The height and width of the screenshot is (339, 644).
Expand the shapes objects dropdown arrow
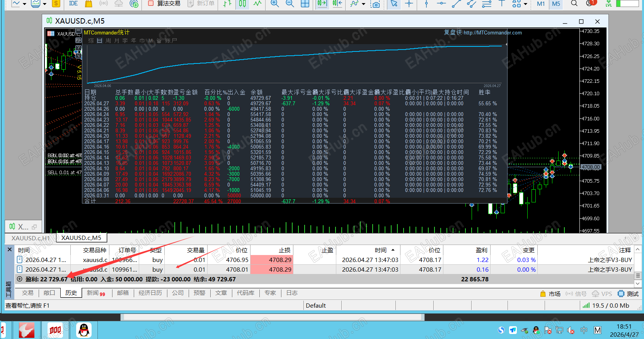[x=525, y=4]
